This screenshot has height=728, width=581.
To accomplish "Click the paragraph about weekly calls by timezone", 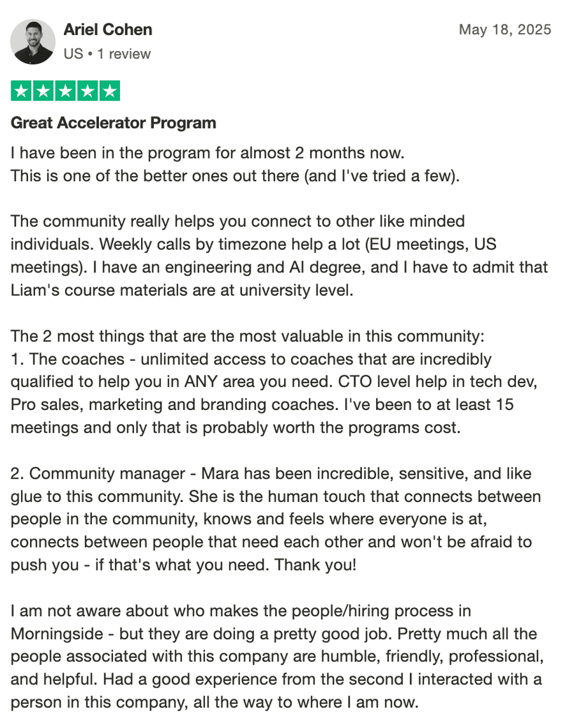I will [279, 256].
